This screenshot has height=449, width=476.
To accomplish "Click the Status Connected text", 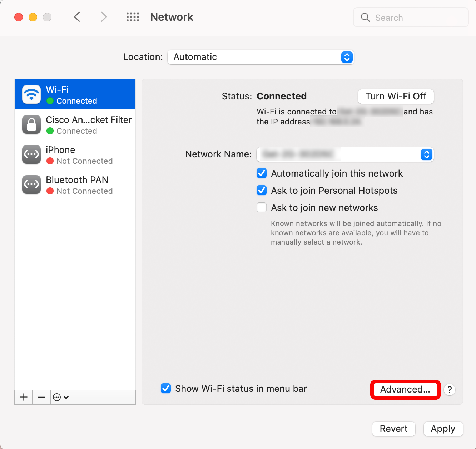I will [282, 96].
